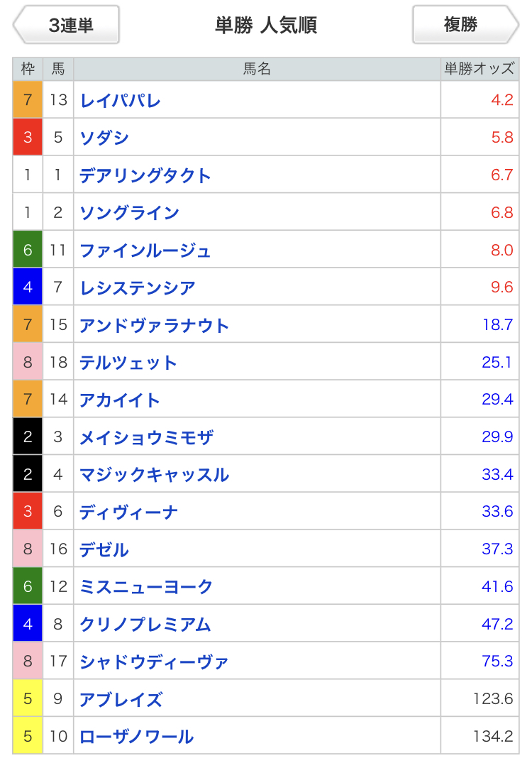Open メイショウミモザ horse page

tap(146, 437)
